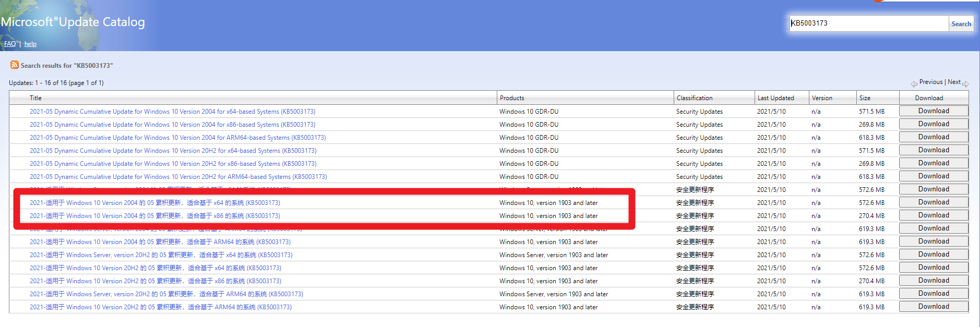Image resolution: width=980 pixels, height=327 pixels.
Task: Sort results by the Size column header
Action: coord(865,98)
